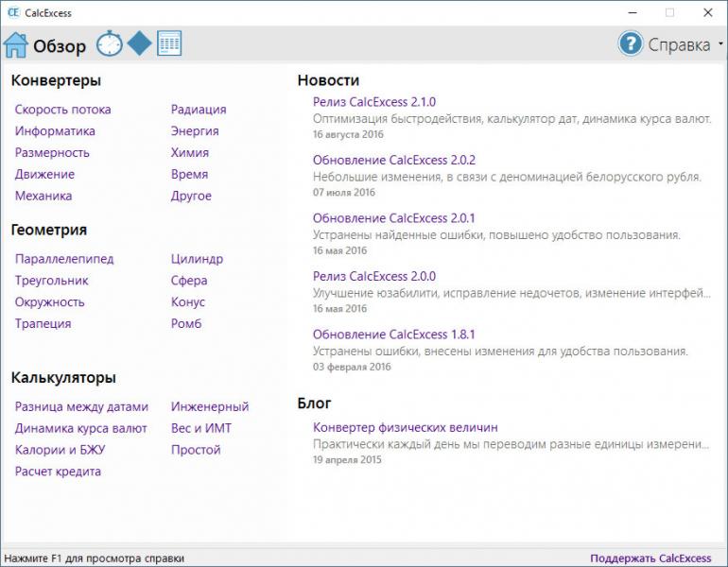Viewport: 728px width, 567px height.
Task: Open the Треугольник geometry calculator
Action: [52, 281]
